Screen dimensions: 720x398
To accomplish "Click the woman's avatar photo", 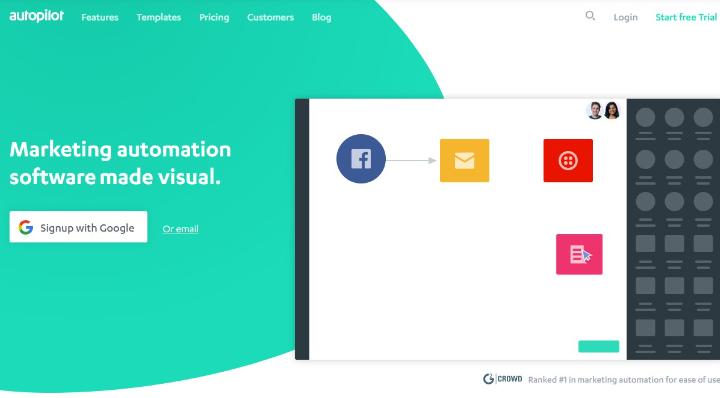I will (612, 111).
